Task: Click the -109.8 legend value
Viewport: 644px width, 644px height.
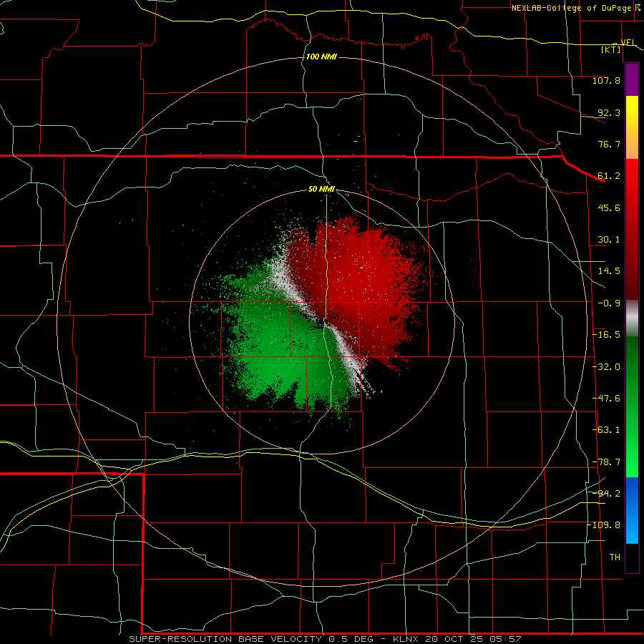Action: 604,525
